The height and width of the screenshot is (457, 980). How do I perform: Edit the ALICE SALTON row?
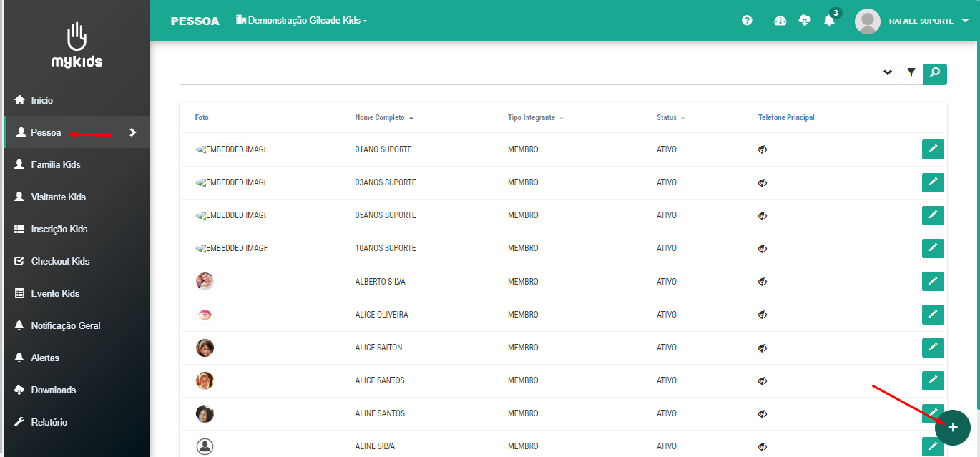click(933, 348)
